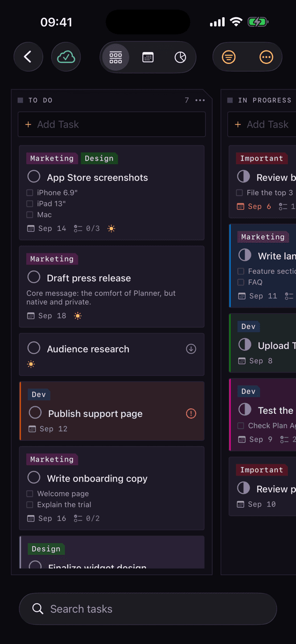Switch to board view
The height and width of the screenshot is (644, 296).
(x=116, y=57)
